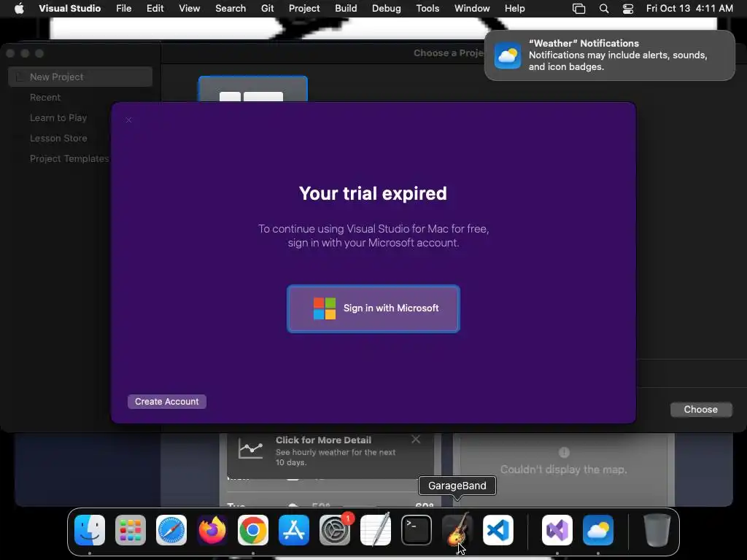Screen dimensions: 747x560
Task: Select Recent in GarageBand sidebar
Action: [45, 97]
